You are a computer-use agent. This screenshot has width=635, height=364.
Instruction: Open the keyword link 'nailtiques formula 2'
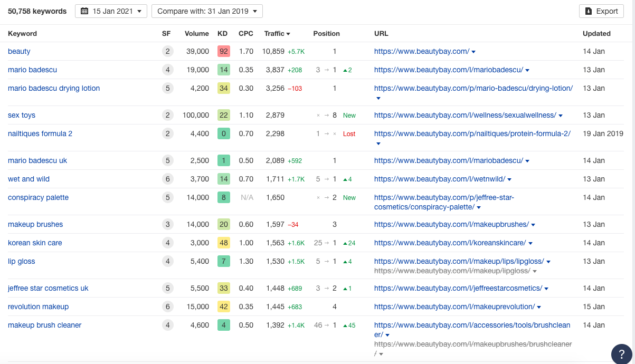40,133
